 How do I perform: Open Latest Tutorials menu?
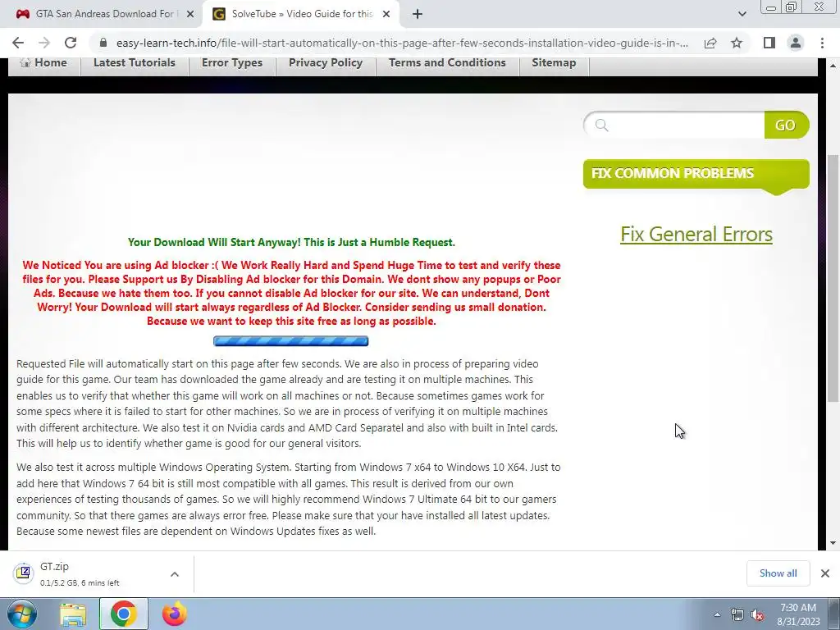coord(135,62)
